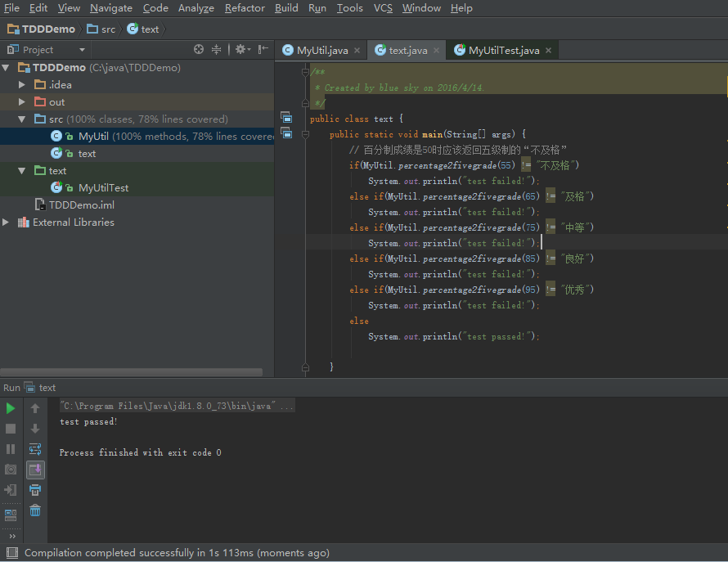The width and height of the screenshot is (728, 562).
Task: Open the Refactor menu
Action: 245,8
